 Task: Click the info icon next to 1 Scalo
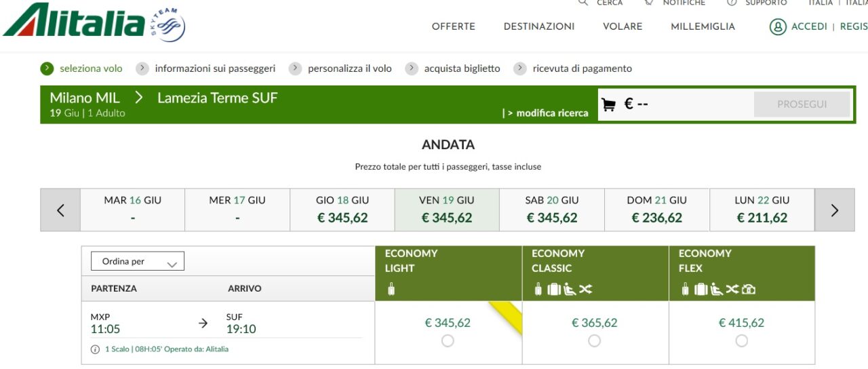(96, 349)
